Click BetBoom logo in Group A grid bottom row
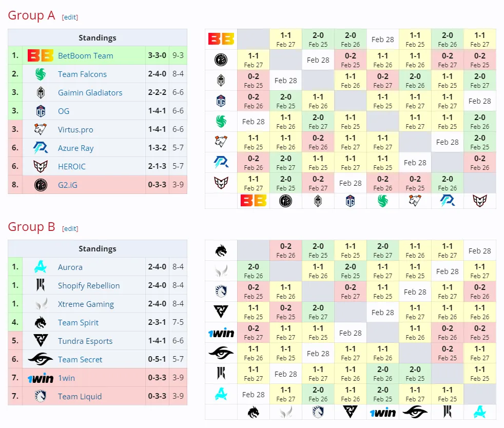 pos(254,201)
